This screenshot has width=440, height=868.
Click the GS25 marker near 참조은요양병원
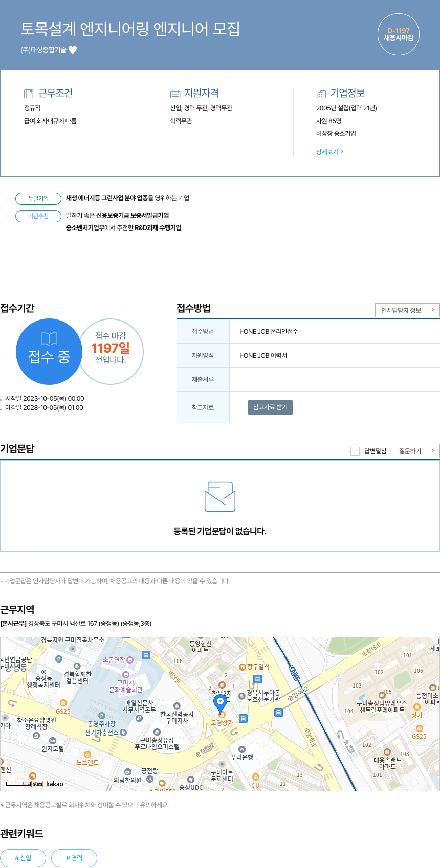click(x=63, y=703)
